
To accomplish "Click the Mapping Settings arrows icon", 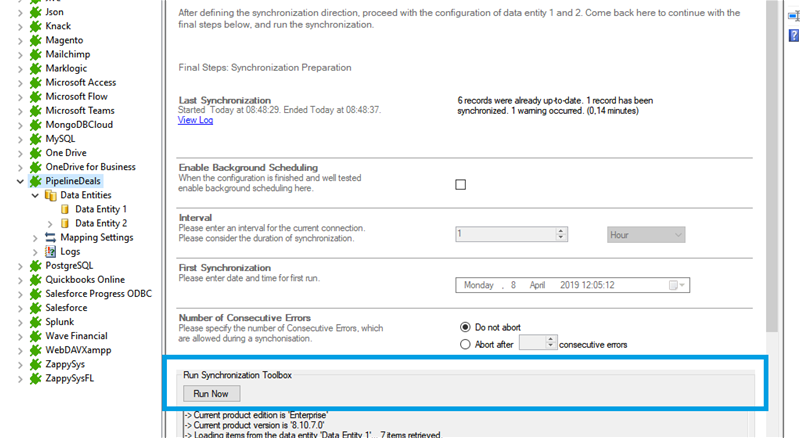I will (x=50, y=237).
